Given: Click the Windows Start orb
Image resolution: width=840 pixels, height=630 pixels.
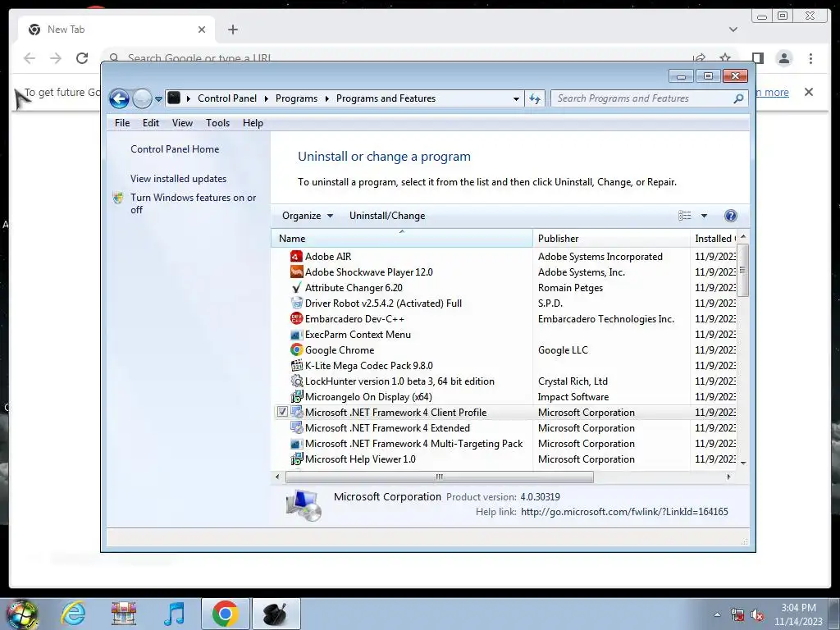Looking at the screenshot, I should 22,614.
